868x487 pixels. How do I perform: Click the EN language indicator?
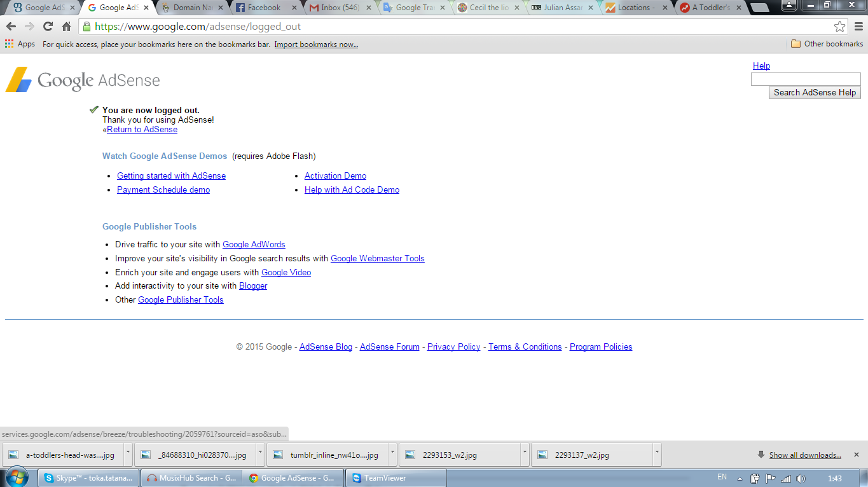722,477
